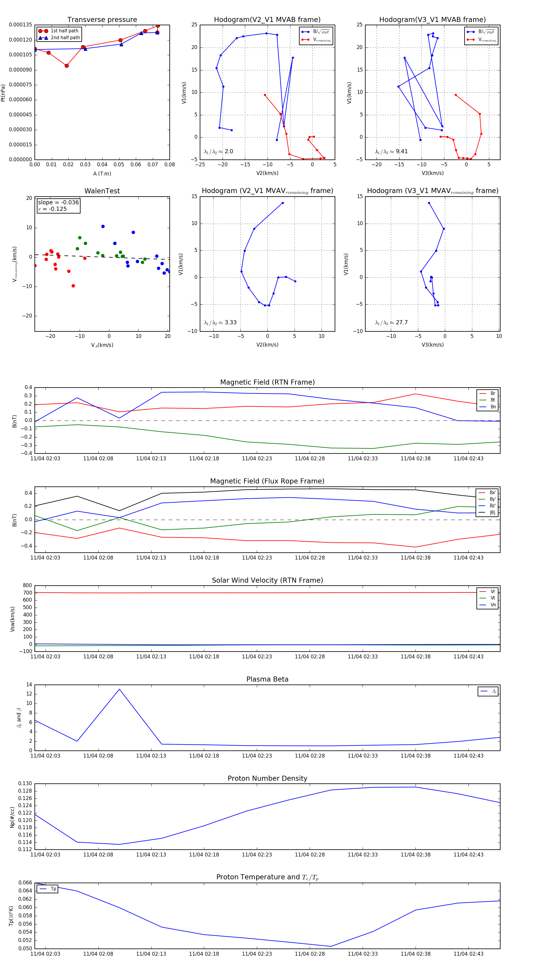Click the 'Vsw(km/s)' y-axis label

pyautogui.click(x=12, y=619)
